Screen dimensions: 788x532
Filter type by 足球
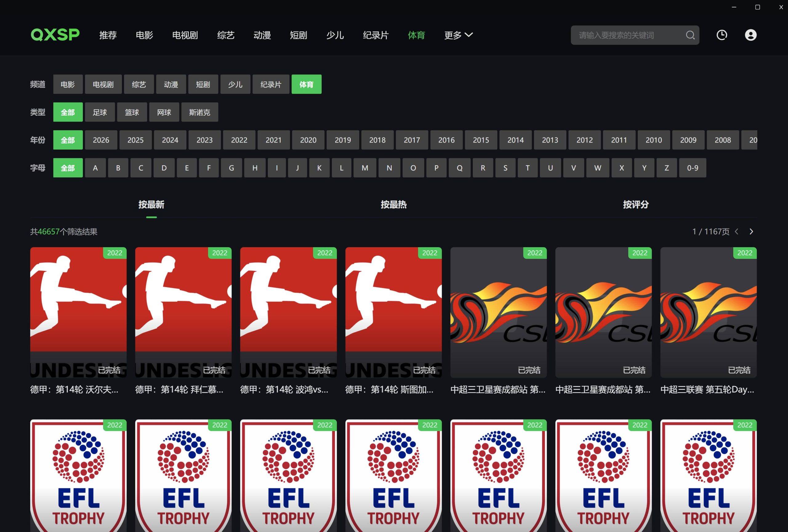pyautogui.click(x=100, y=112)
